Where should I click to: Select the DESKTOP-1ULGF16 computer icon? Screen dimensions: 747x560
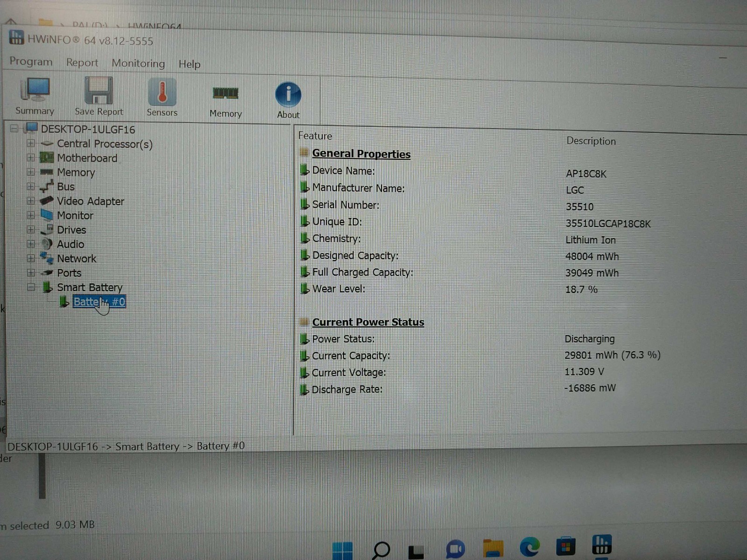tap(31, 128)
